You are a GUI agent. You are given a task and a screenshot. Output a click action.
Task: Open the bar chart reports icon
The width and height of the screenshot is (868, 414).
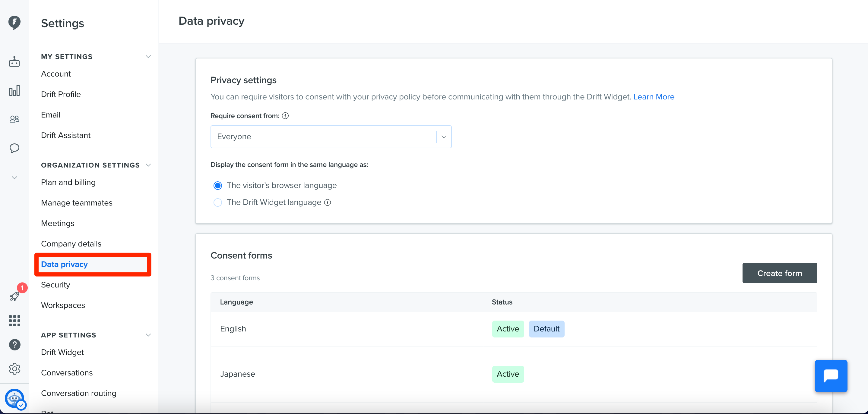[14, 90]
